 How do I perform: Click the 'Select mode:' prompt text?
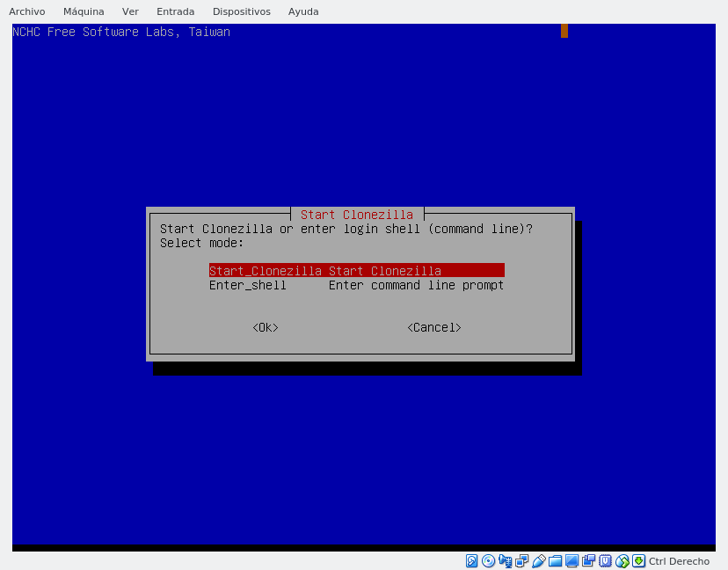point(202,243)
